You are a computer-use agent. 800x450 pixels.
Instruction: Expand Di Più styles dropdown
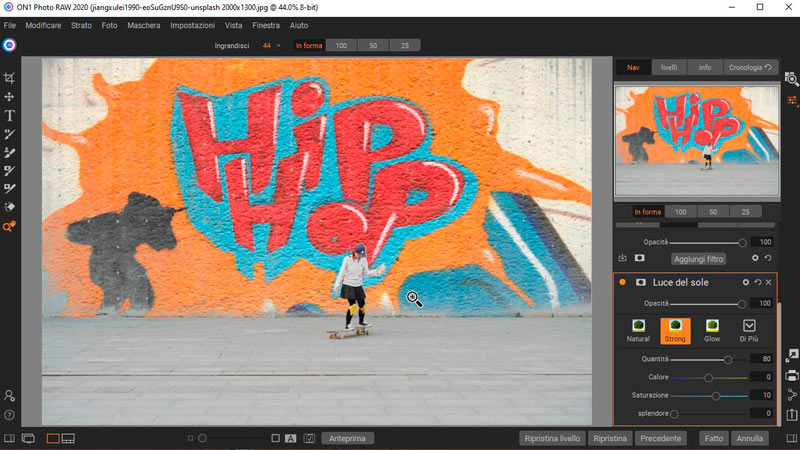[749, 331]
